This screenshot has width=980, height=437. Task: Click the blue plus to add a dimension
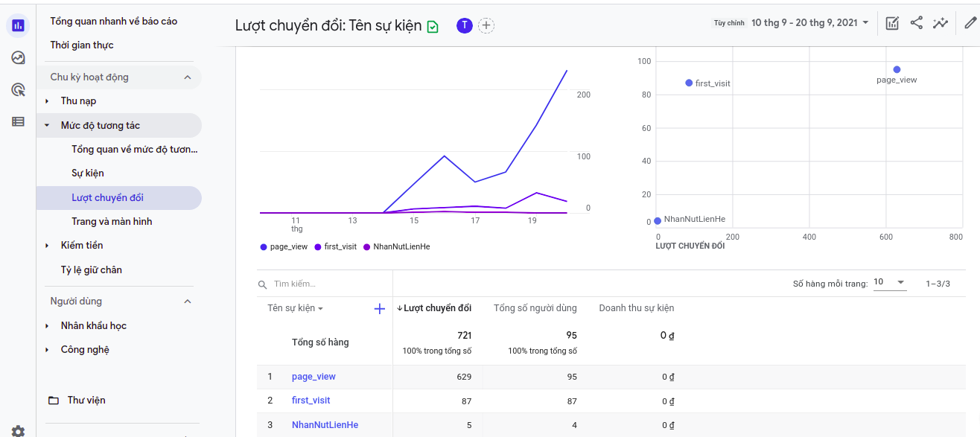point(379,308)
